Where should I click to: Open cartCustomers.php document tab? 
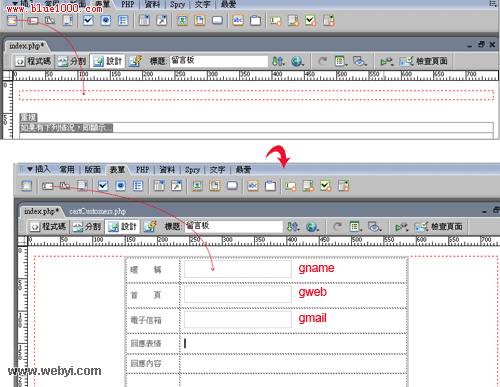(x=97, y=211)
